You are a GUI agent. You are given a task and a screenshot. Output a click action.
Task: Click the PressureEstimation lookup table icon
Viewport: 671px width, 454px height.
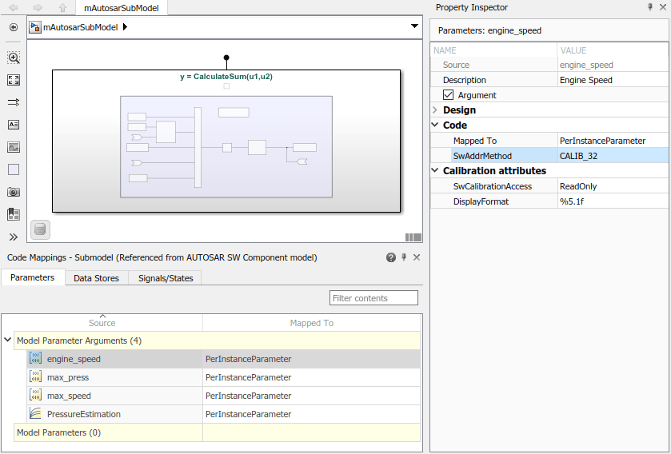coord(36,413)
